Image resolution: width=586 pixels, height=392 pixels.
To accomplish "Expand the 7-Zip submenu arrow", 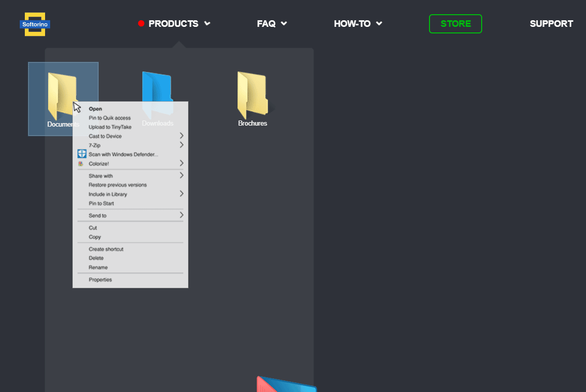I will [x=182, y=145].
